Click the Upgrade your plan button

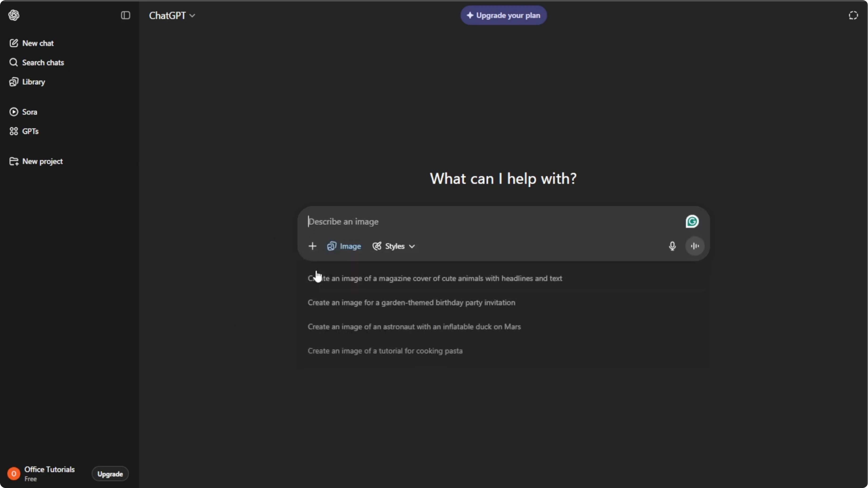(503, 15)
